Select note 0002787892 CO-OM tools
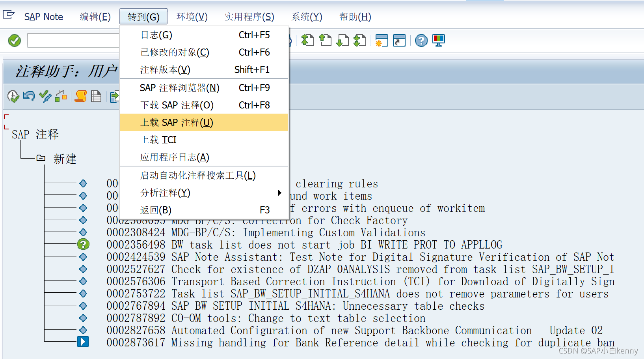 pos(266,318)
